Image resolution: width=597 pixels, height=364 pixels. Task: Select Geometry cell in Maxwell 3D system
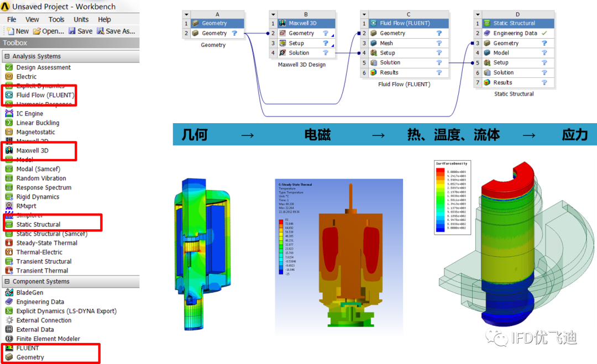(x=306, y=33)
